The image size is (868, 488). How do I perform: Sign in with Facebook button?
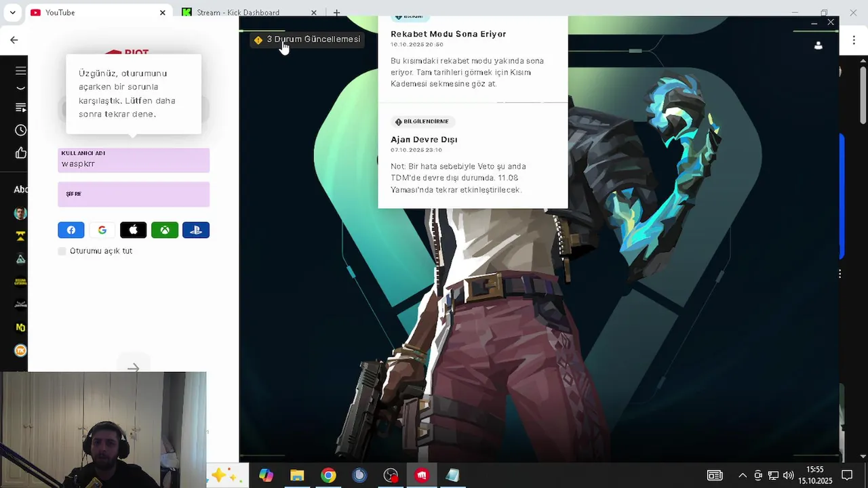click(71, 230)
